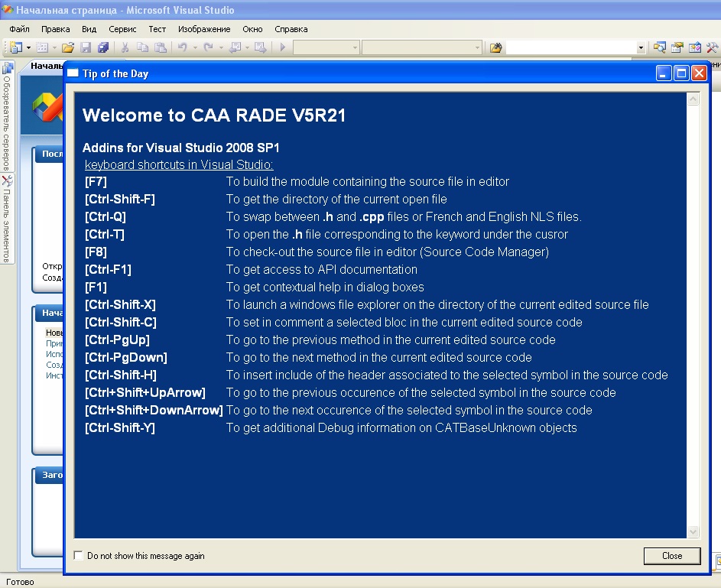This screenshot has width=721, height=588.
Task: Click the Find in Files icon
Action: pyautogui.click(x=495, y=47)
